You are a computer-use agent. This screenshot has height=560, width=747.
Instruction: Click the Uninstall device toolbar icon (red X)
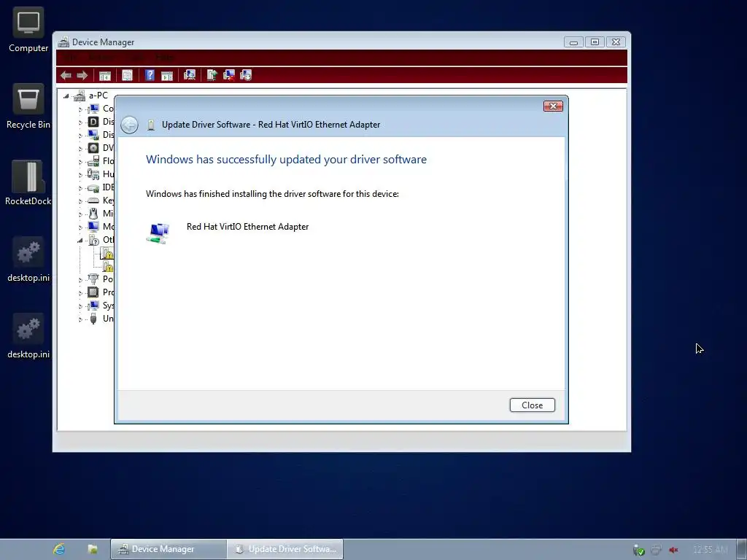[229, 75]
